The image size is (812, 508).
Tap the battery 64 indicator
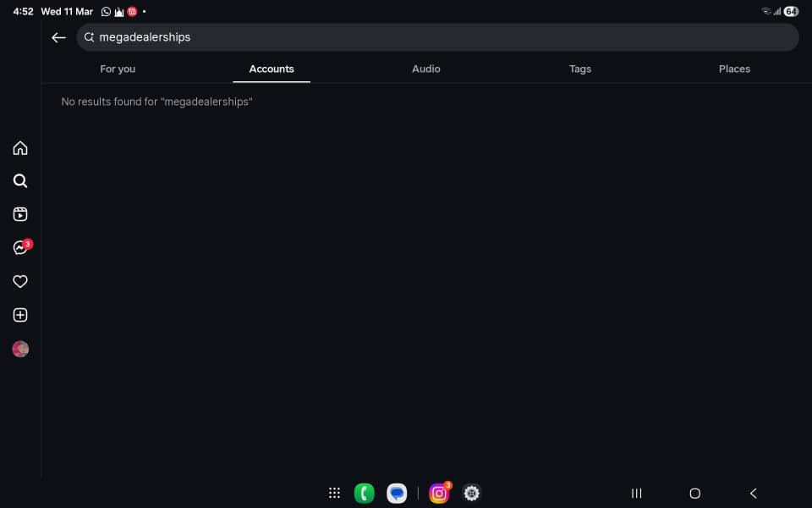(791, 11)
